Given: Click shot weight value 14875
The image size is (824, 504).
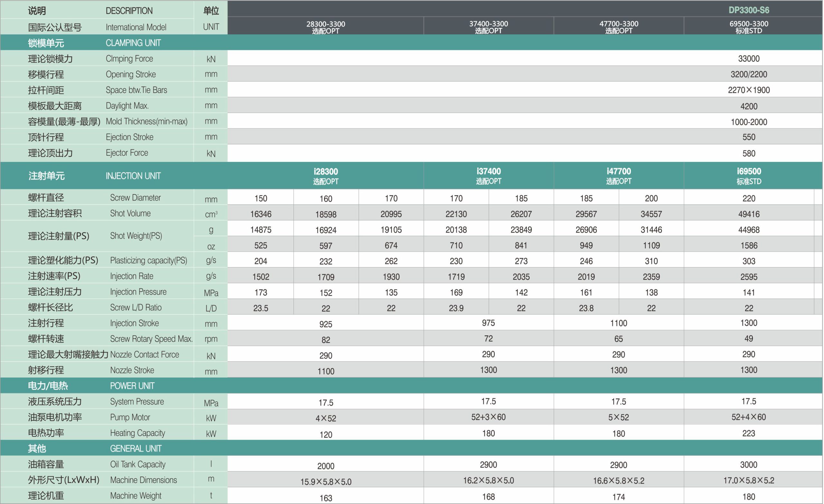Looking at the screenshot, I should click(261, 230).
